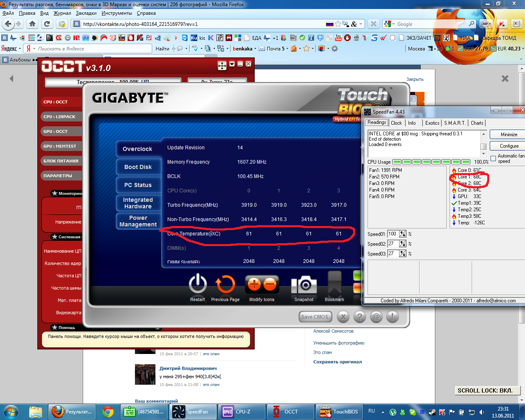Screen dimensions: 525x420
Task: Open the Почта 5 dropdown in toolbar
Action: (275, 48)
